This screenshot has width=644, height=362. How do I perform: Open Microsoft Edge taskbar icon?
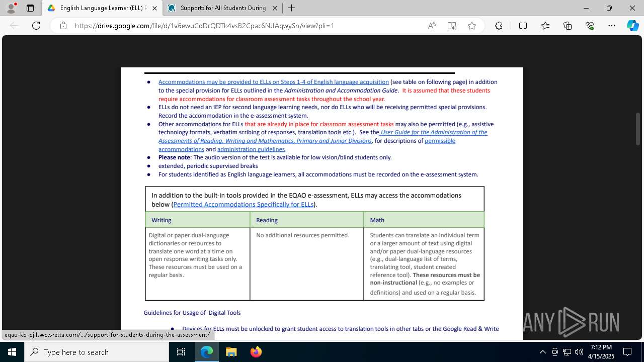click(207, 352)
